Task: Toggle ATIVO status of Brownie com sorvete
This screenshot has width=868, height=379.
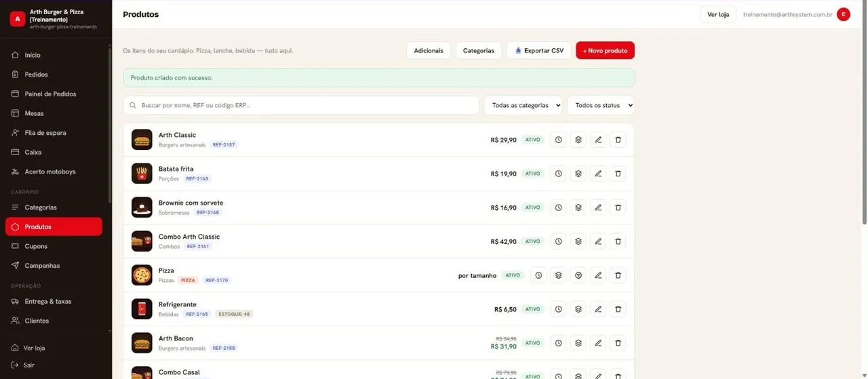Action: (x=533, y=207)
